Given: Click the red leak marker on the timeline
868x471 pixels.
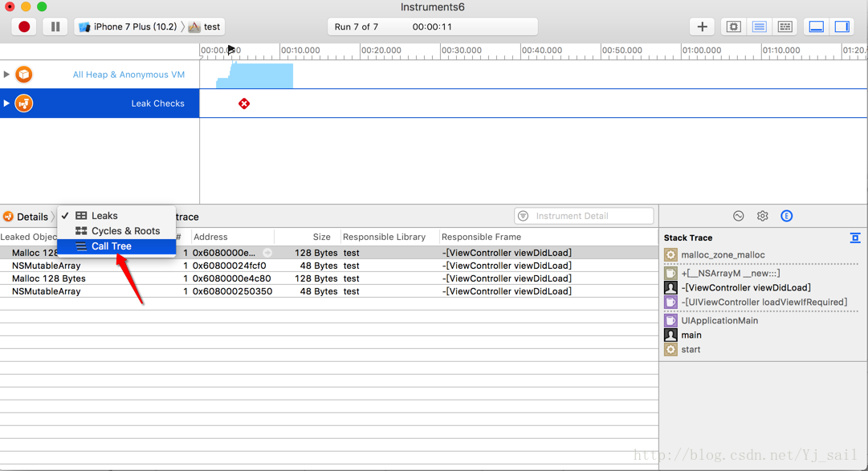Looking at the screenshot, I should point(244,104).
